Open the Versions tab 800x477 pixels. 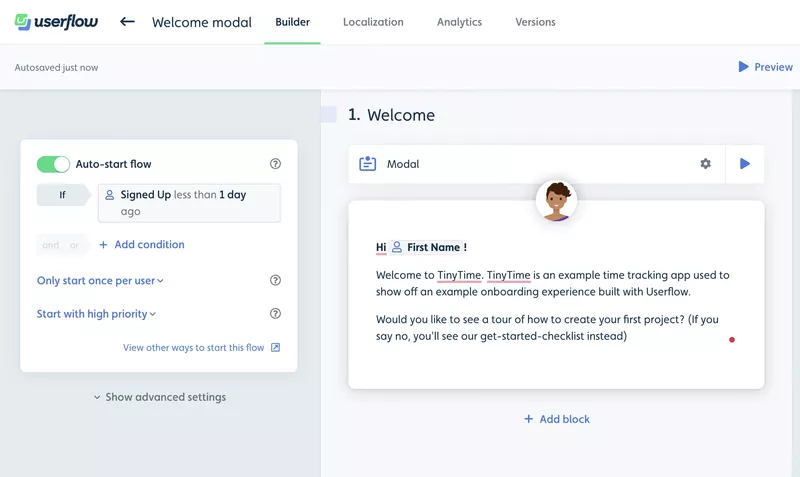(535, 22)
